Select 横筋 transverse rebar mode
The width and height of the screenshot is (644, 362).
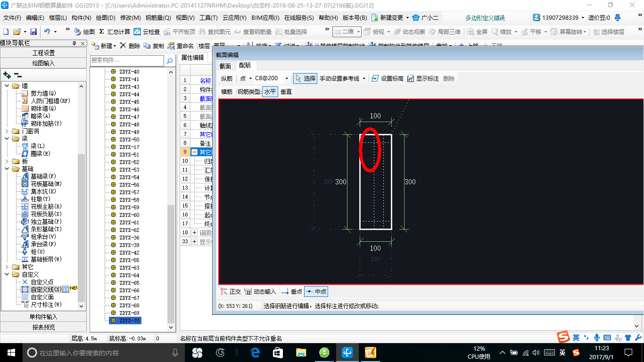[x=227, y=91]
